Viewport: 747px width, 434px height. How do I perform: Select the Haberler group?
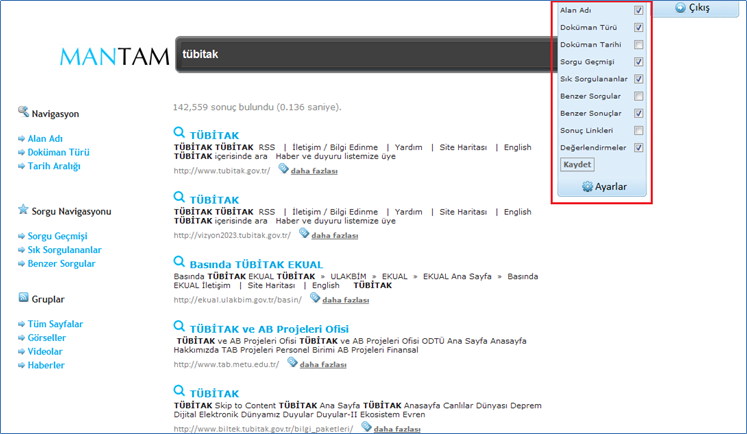click(x=46, y=365)
